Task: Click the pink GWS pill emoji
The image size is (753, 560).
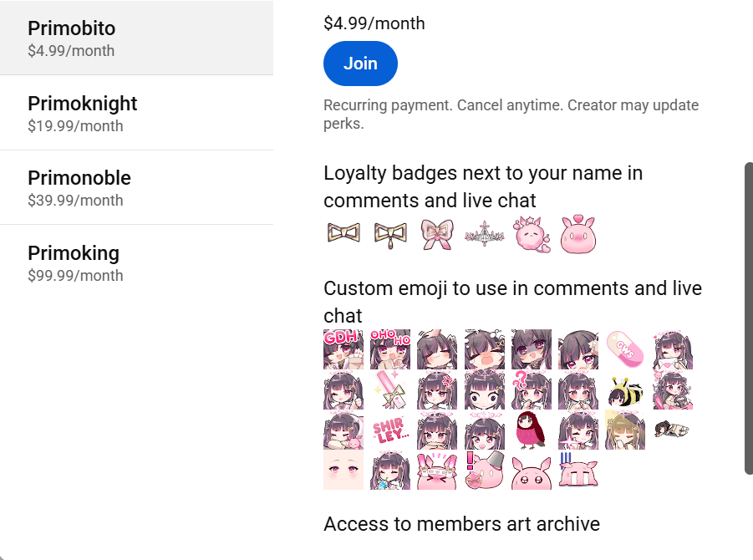Action: (x=625, y=349)
